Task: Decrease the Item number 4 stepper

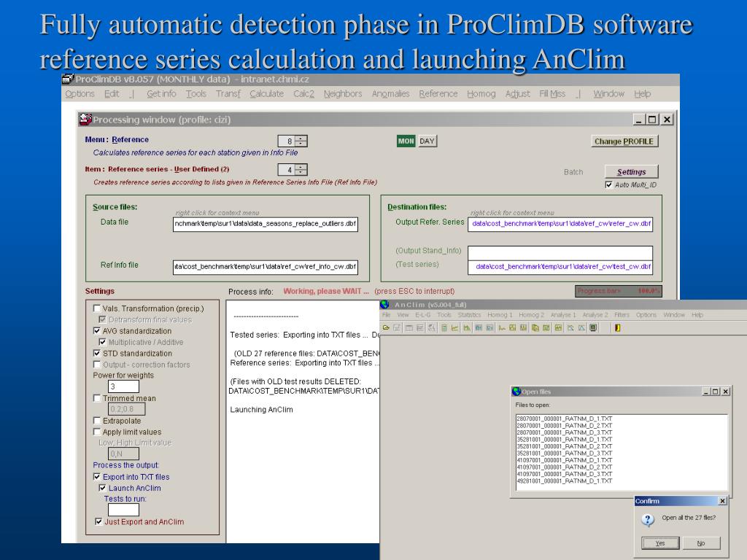Action: [x=301, y=172]
